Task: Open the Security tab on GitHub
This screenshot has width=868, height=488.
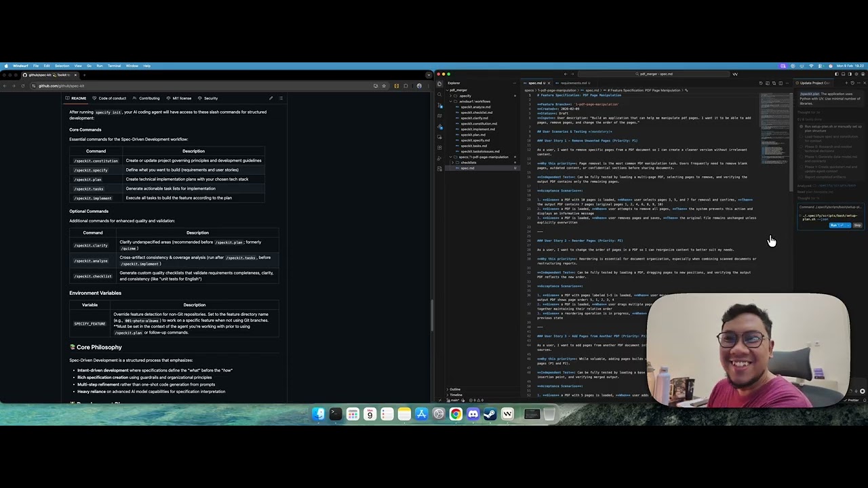Action: [208, 98]
